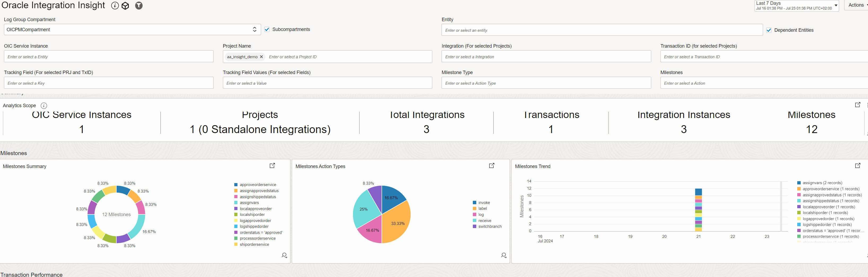
Task: Click the Transaction ID field
Action: pyautogui.click(x=764, y=56)
